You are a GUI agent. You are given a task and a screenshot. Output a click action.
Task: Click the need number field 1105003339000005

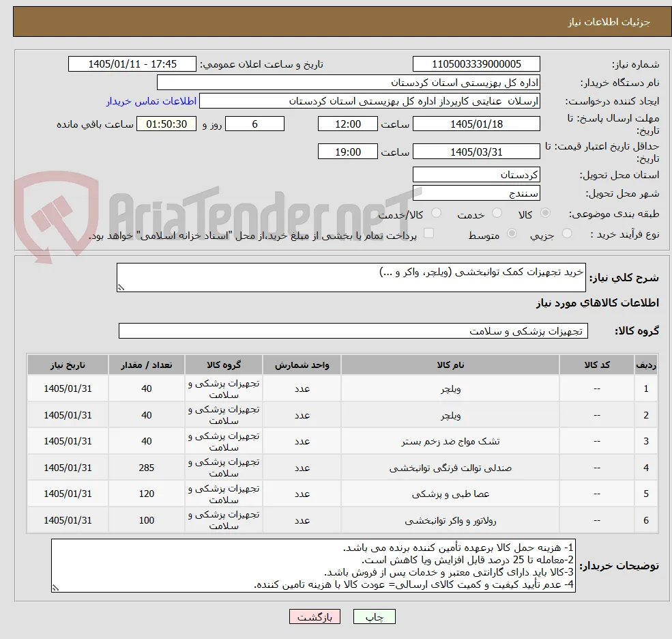476,64
